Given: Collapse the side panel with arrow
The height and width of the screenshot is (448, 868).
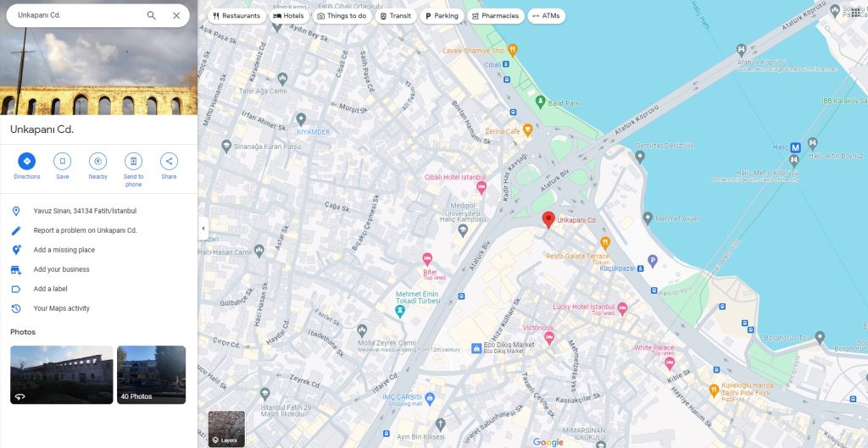Looking at the screenshot, I should pyautogui.click(x=203, y=229).
